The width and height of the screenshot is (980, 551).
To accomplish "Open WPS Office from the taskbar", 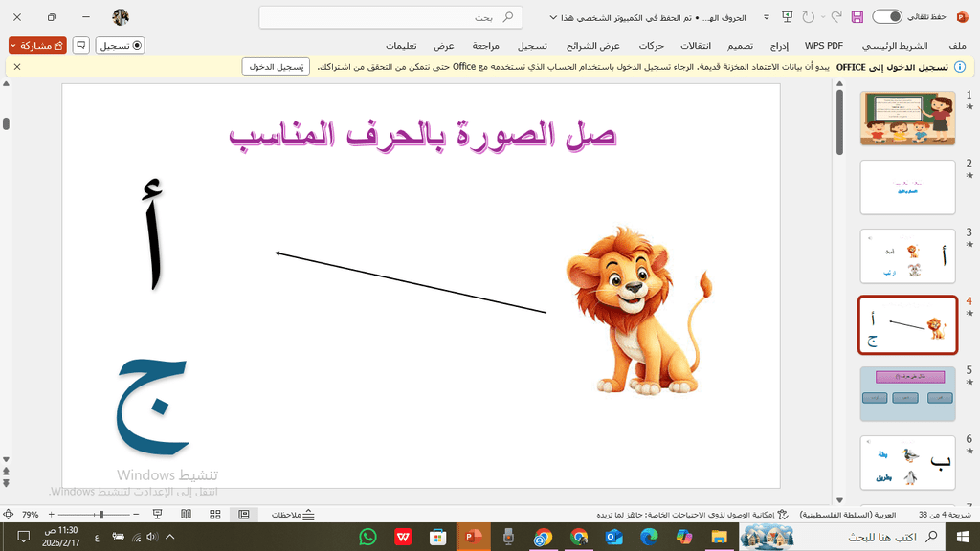I will (x=403, y=537).
